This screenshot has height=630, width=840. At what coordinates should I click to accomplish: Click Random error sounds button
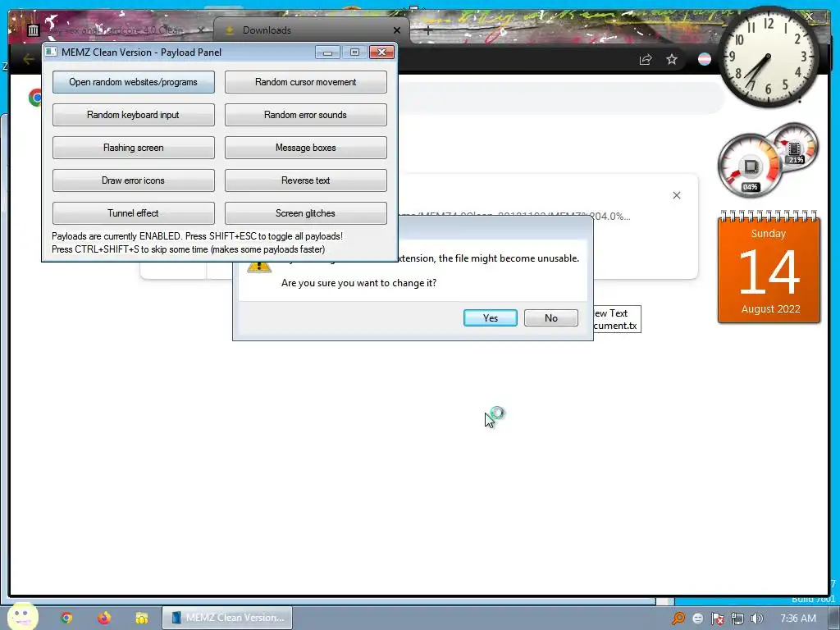[305, 115]
